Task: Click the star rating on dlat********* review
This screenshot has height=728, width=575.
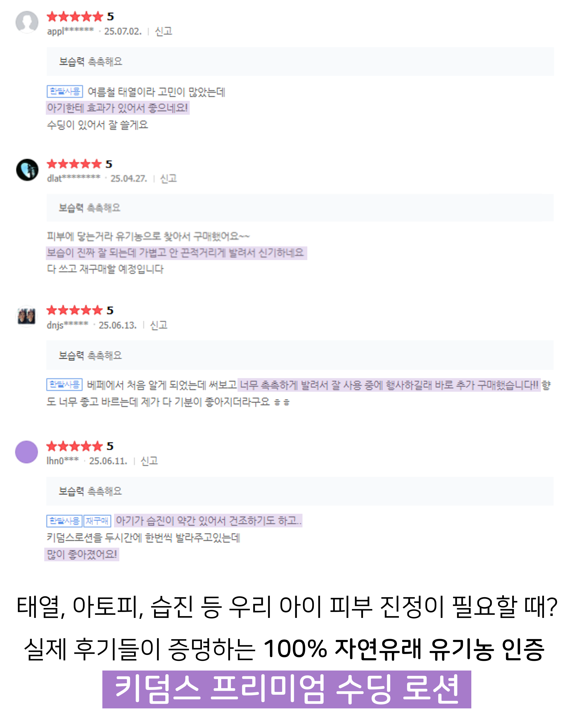Action: [x=74, y=164]
